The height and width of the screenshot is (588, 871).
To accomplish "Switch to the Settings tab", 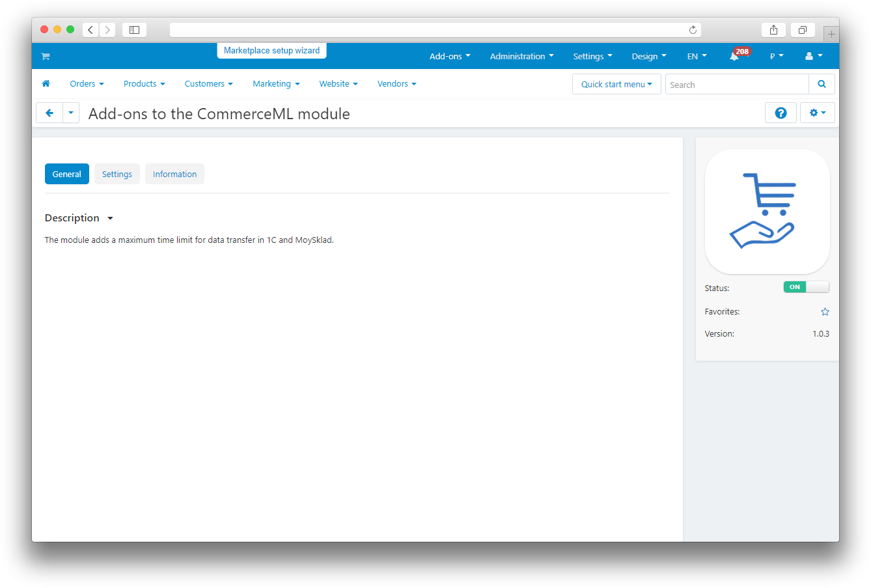I will point(117,175).
